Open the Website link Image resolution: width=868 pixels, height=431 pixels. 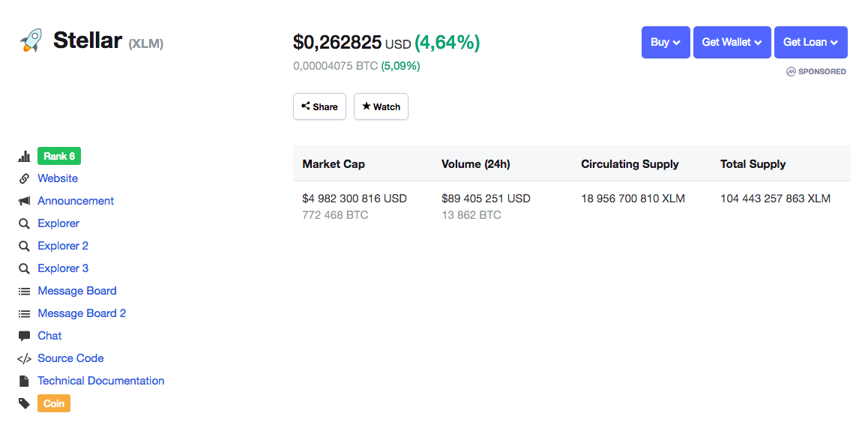58,178
